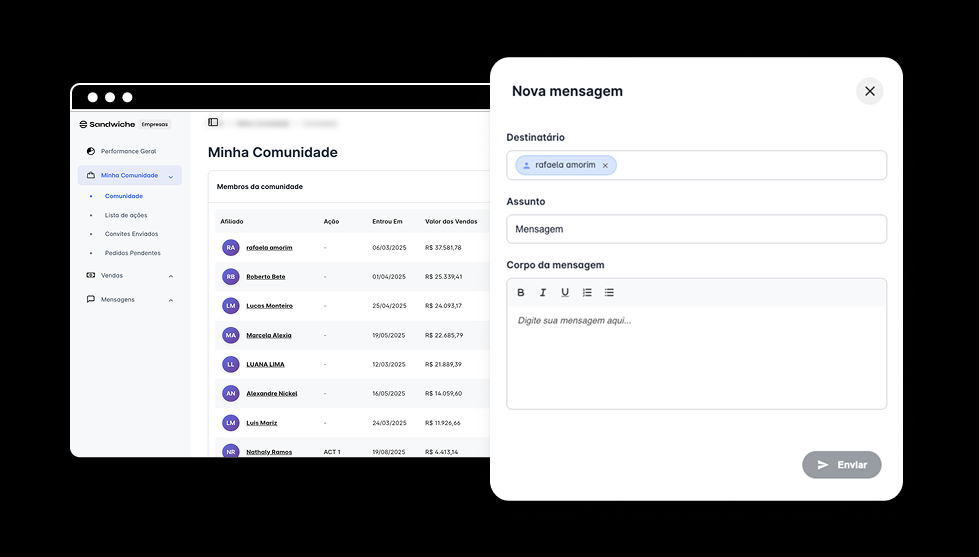Toggle underline formatting in message editor
Image resolution: width=979 pixels, height=557 pixels.
click(565, 292)
